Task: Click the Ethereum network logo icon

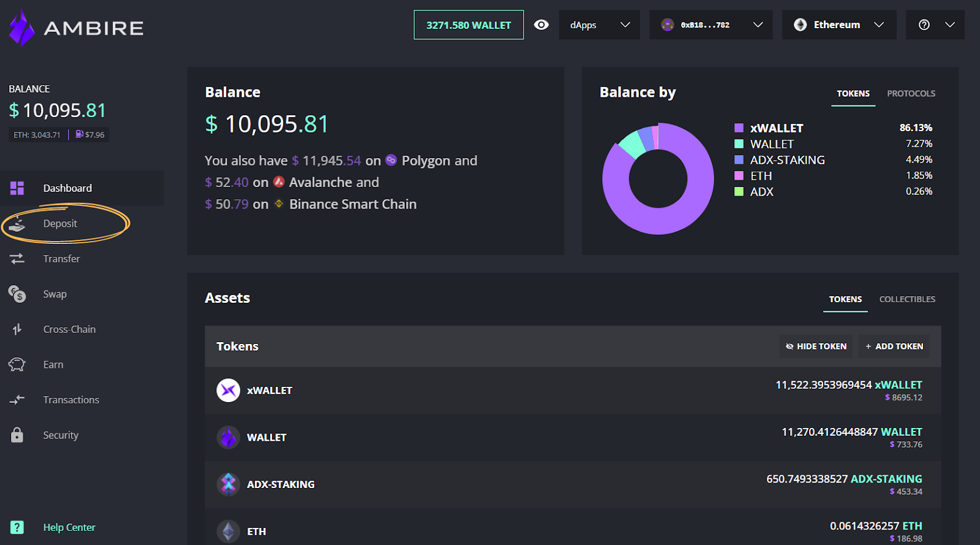Action: point(801,25)
